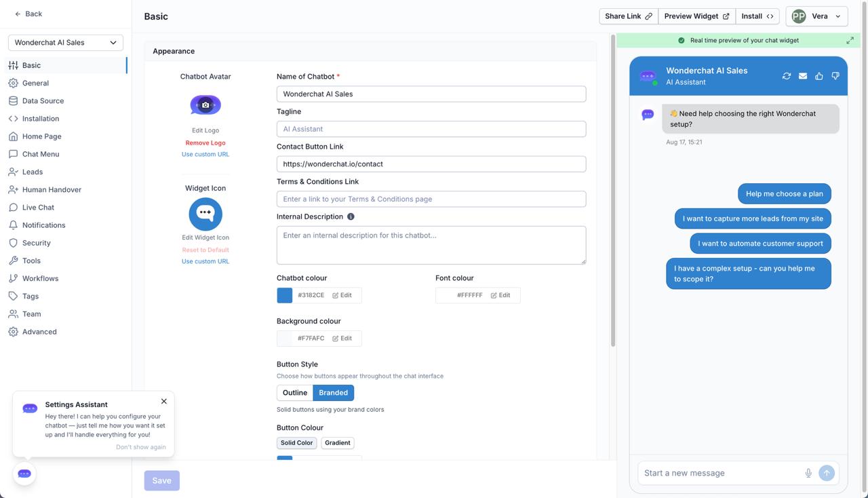Image resolution: width=868 pixels, height=498 pixels.
Task: Open the Leads section
Action: coord(65,172)
